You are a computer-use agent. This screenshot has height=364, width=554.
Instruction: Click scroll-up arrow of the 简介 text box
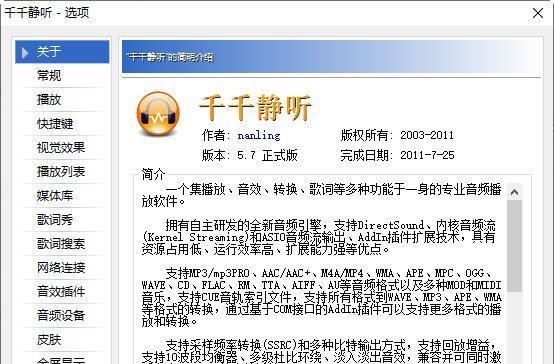click(x=514, y=192)
